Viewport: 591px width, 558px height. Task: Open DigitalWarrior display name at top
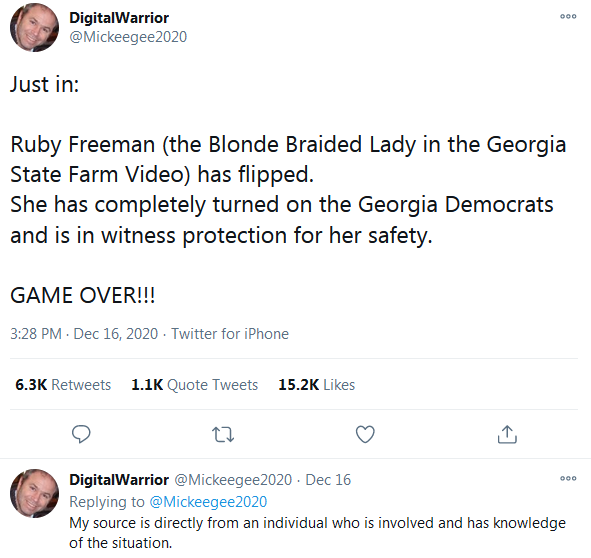[x=119, y=18]
